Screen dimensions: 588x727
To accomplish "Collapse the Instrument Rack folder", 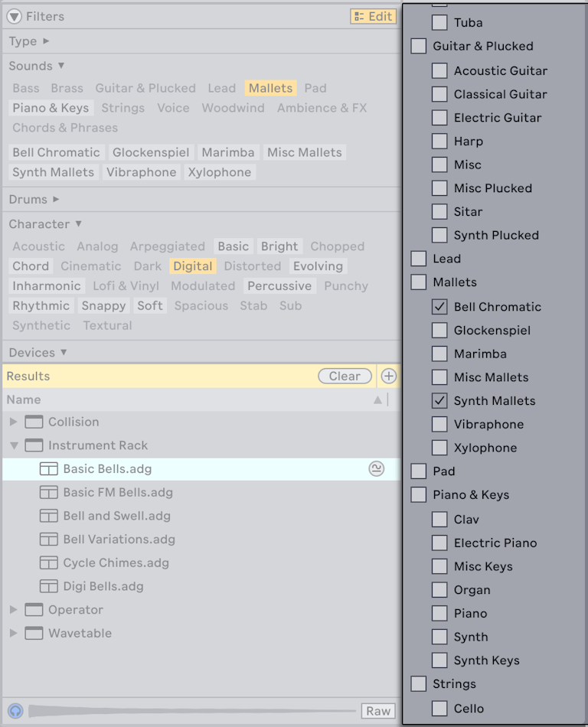I will pyautogui.click(x=14, y=445).
